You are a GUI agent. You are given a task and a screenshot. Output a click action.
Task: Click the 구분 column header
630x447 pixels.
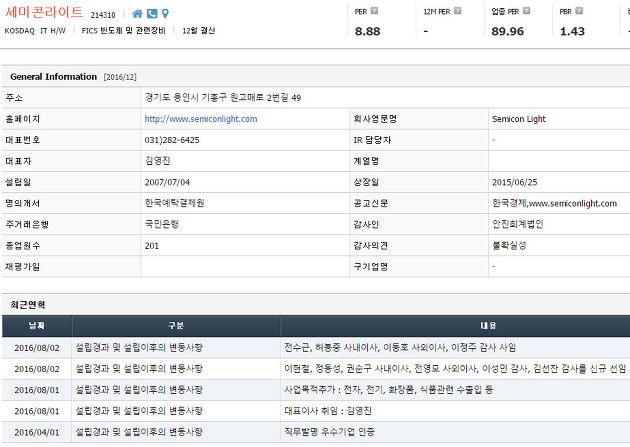coord(176,326)
